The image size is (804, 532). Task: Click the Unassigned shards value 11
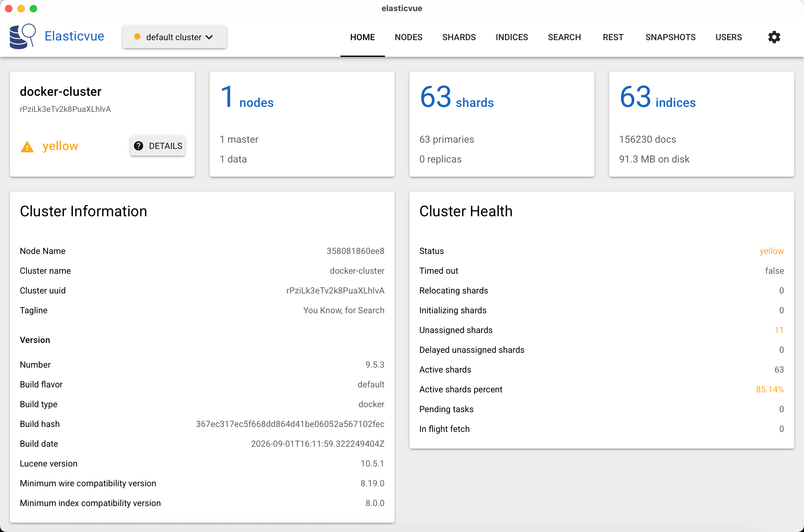(x=779, y=330)
